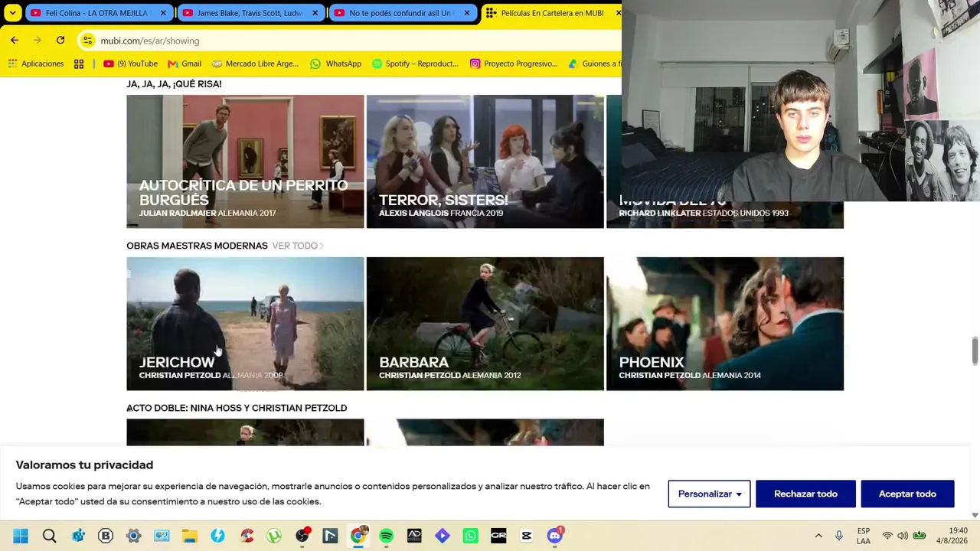Screen dimensions: 980x551
Task: Click Rechazar todo cookies button
Action: tap(805, 494)
